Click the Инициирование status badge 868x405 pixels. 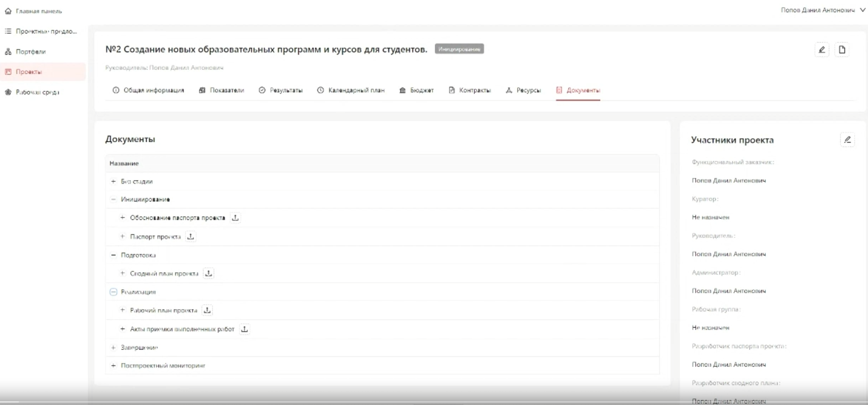[x=459, y=49]
